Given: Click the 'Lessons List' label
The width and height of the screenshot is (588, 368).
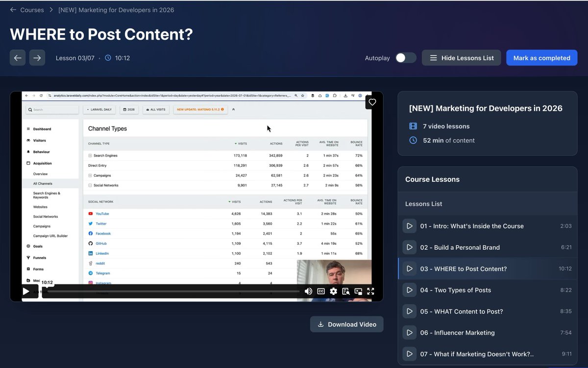Looking at the screenshot, I should tap(423, 204).
